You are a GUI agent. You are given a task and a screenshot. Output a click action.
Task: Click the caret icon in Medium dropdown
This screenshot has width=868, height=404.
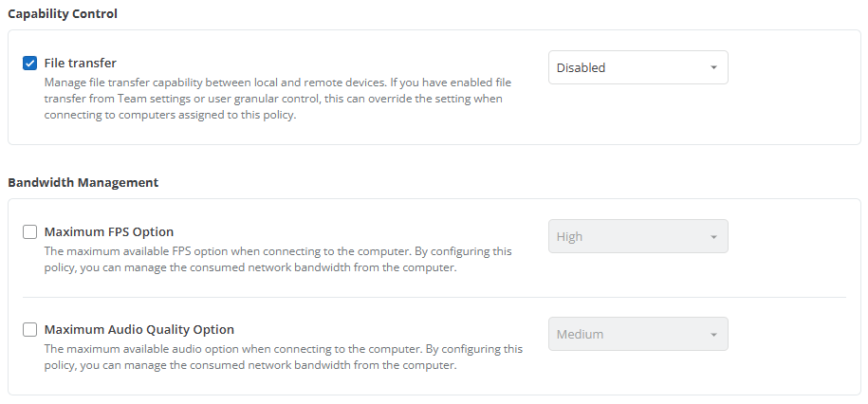coord(713,334)
